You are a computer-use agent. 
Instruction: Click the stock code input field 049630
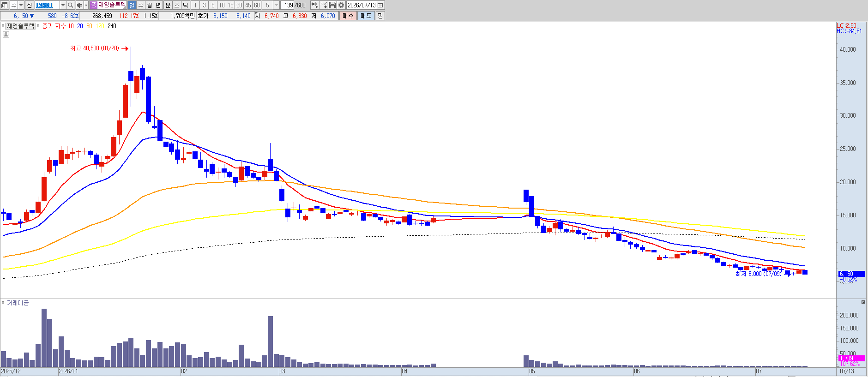coord(47,5)
